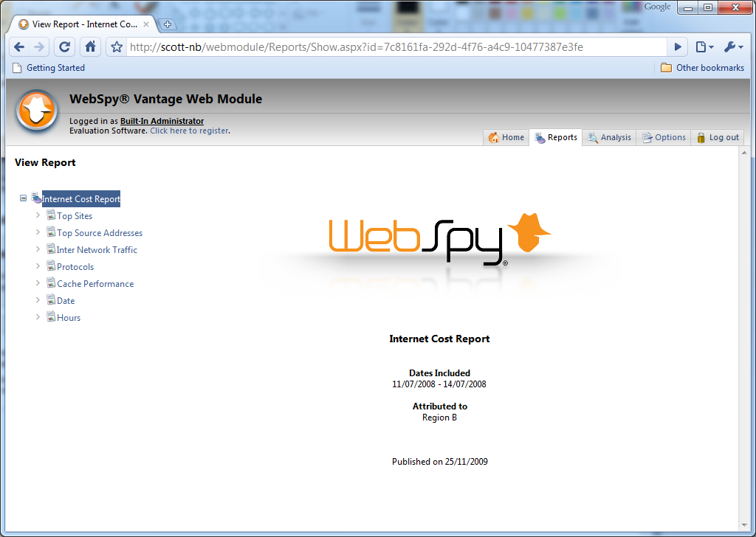Expand the Hours node
The image size is (756, 537).
click(x=38, y=317)
